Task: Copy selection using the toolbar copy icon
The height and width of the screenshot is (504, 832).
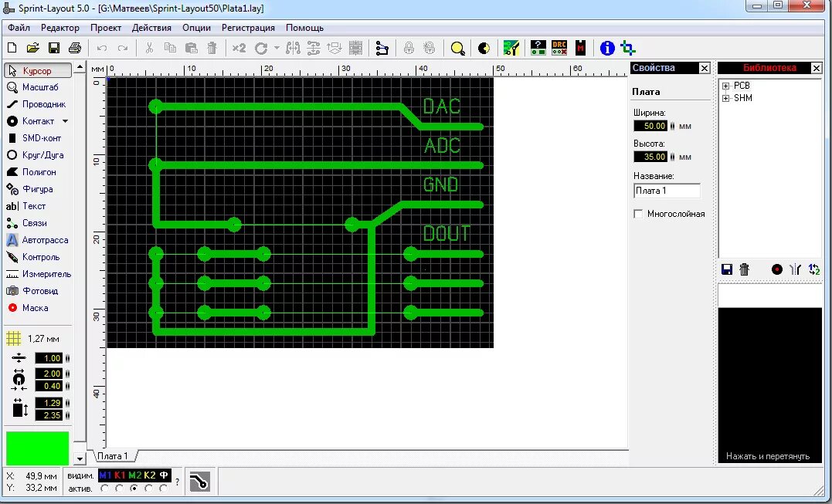Action: [170, 48]
